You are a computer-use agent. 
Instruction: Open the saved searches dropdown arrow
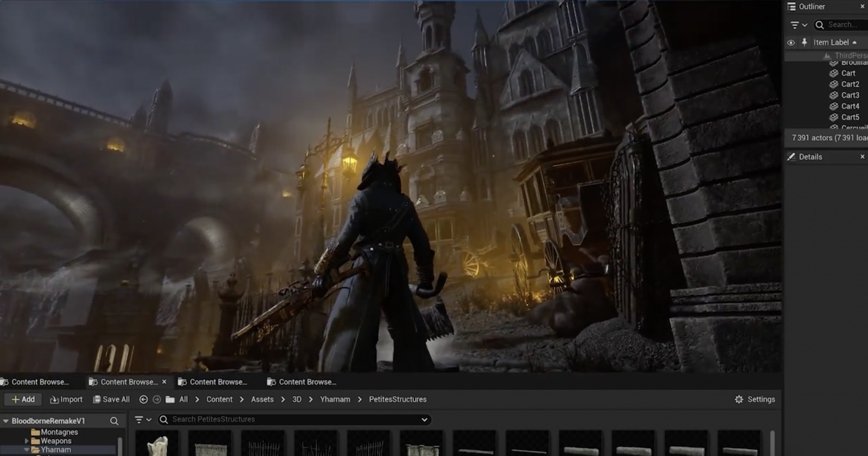tap(424, 420)
